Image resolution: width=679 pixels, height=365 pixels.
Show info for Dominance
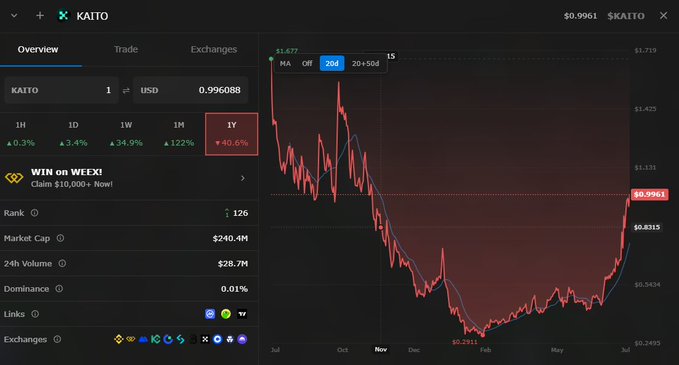tap(59, 288)
